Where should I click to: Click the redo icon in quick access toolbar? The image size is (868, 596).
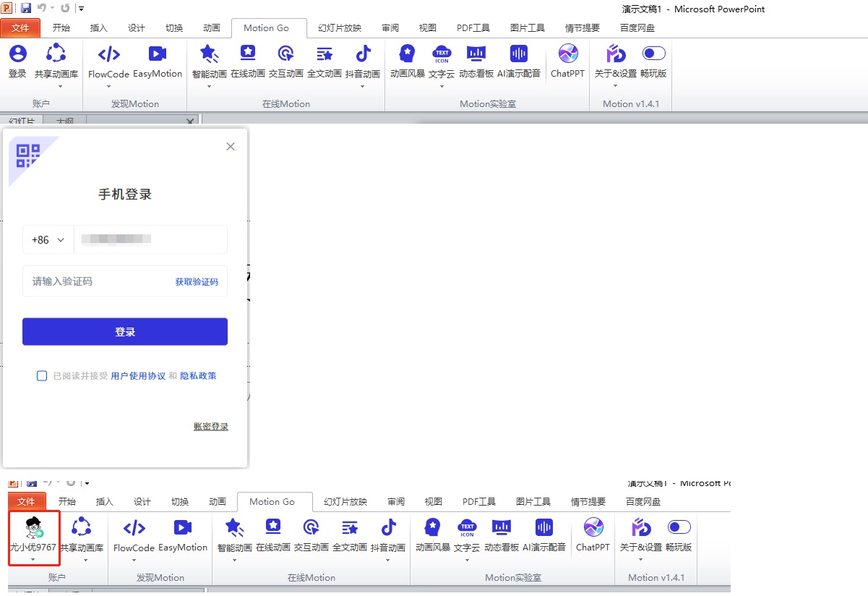click(65, 8)
